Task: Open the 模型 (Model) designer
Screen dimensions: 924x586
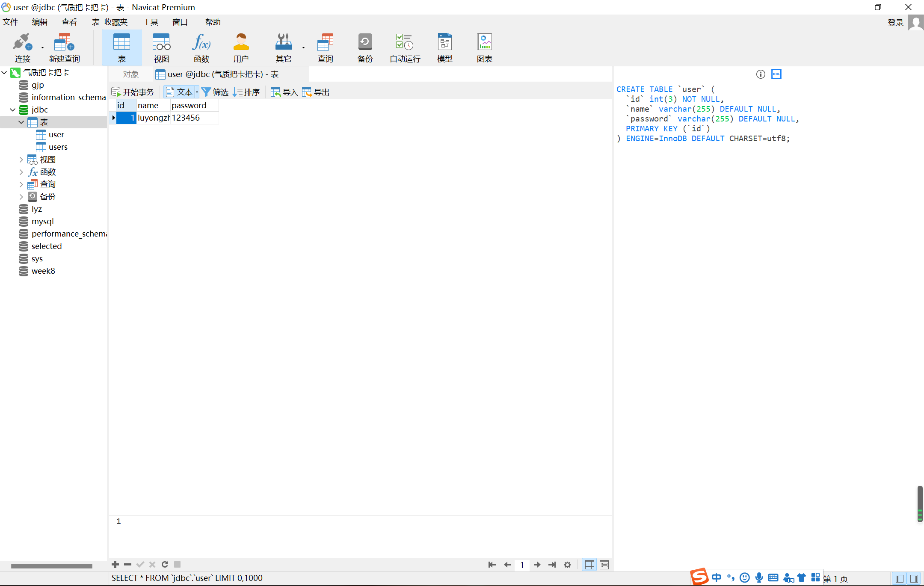Action: [444, 46]
